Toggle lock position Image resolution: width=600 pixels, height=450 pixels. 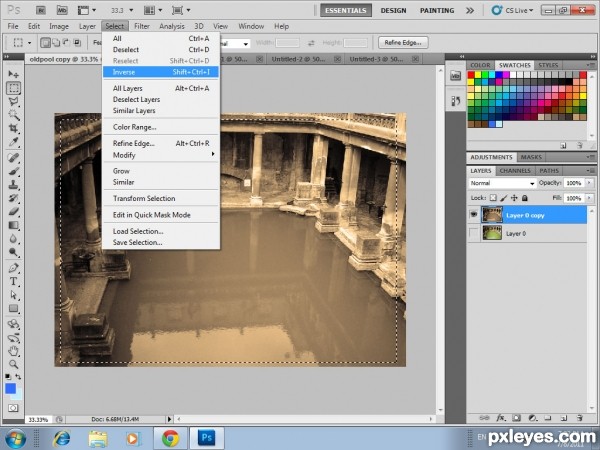[514, 198]
